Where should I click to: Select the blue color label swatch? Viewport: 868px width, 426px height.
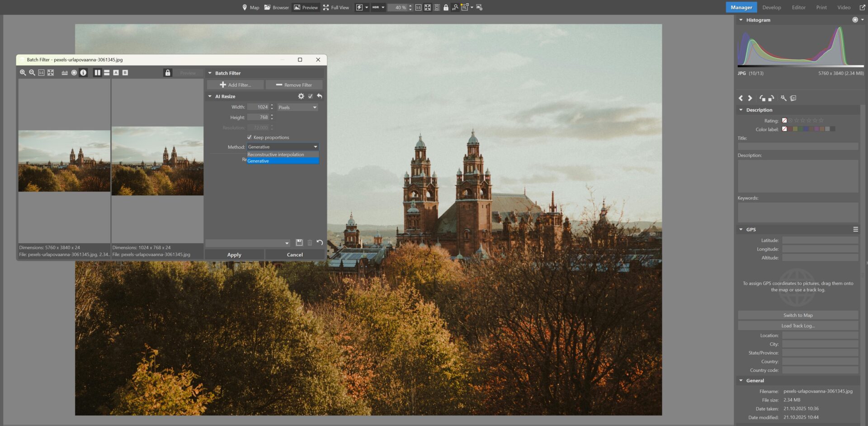click(806, 129)
